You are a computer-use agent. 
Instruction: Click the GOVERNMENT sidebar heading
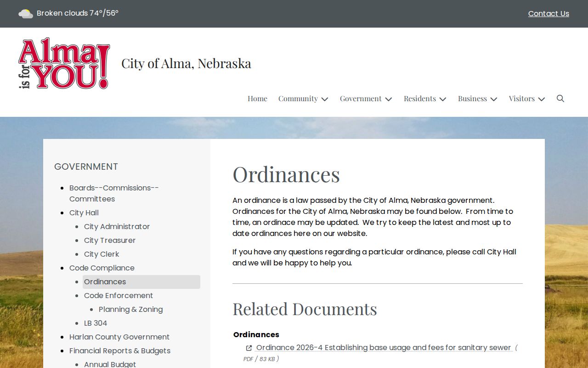(x=86, y=167)
